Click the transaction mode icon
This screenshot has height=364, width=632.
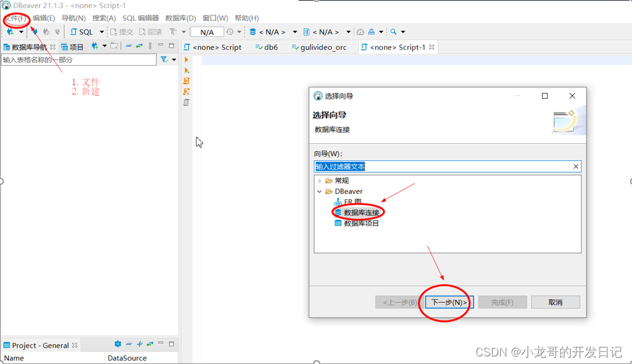173,32
